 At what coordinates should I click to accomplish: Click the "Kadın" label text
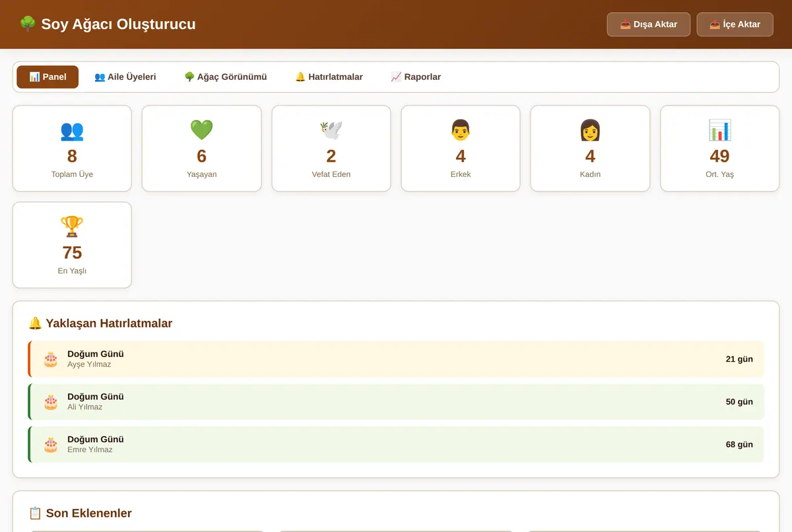(590, 174)
